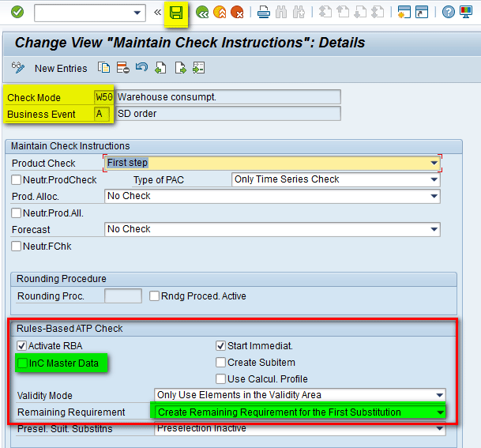Screen dimensions: 481x448
Task: Click the Rounding Proc. input field
Action: pyautogui.click(x=122, y=296)
